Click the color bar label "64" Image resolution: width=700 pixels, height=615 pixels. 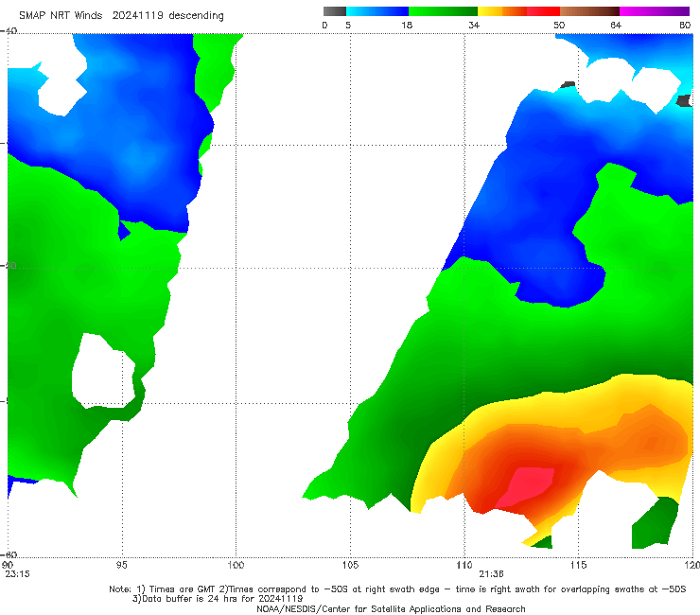click(x=616, y=25)
